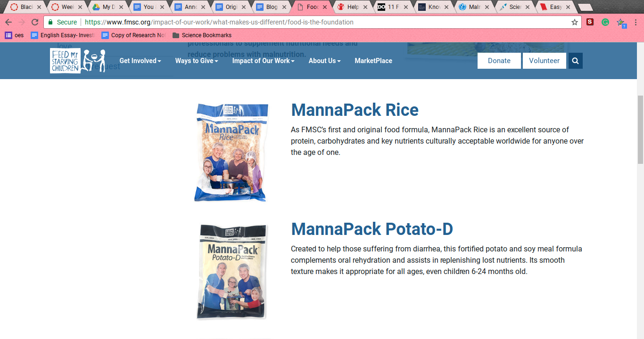Screen dimensions: 644x339
Task: Click the page vertical scrollbar thumb
Action: (640, 129)
